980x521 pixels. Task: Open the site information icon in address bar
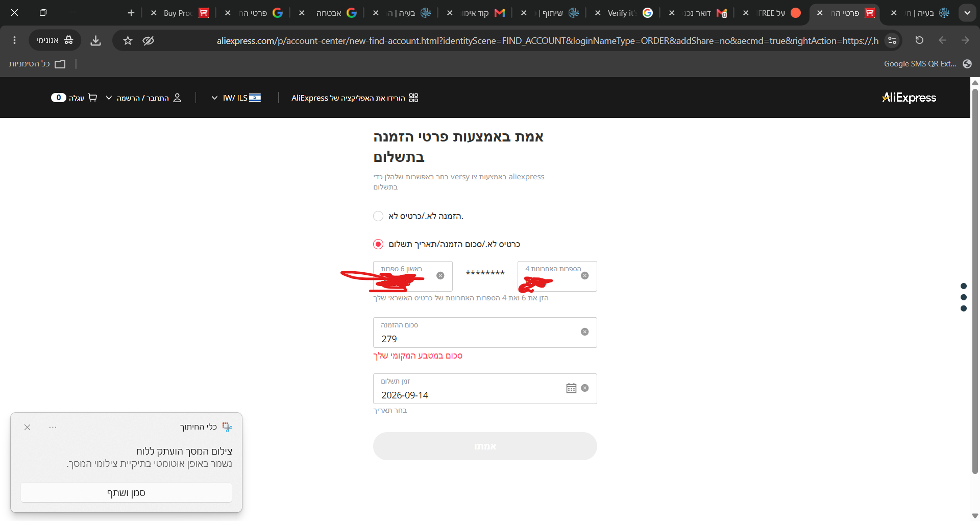892,40
